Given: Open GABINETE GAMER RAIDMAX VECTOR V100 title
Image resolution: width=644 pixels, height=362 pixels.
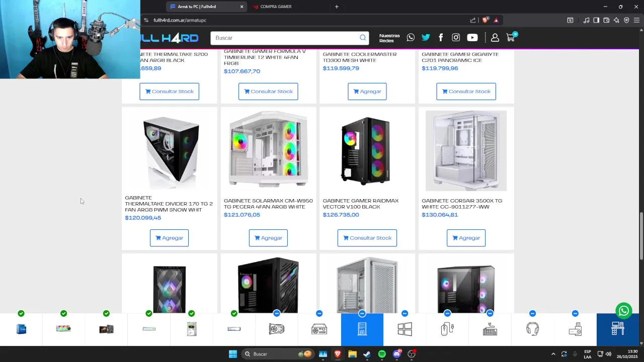Looking at the screenshot, I should pos(361,204).
